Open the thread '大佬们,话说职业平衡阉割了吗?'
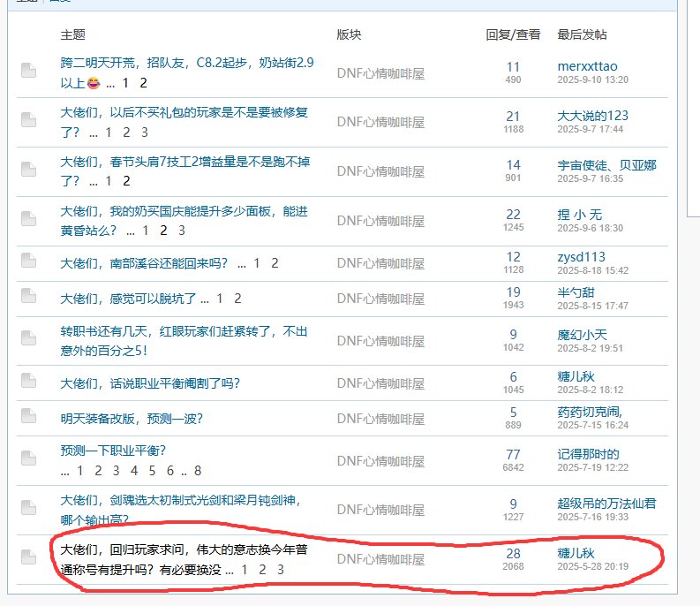The width and height of the screenshot is (700, 606). 150,383
